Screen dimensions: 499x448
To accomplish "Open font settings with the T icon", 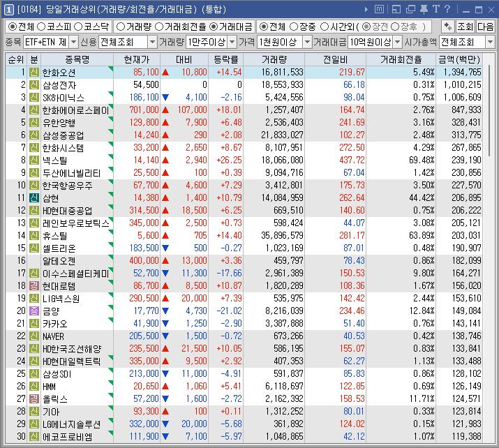I will pos(436,9).
